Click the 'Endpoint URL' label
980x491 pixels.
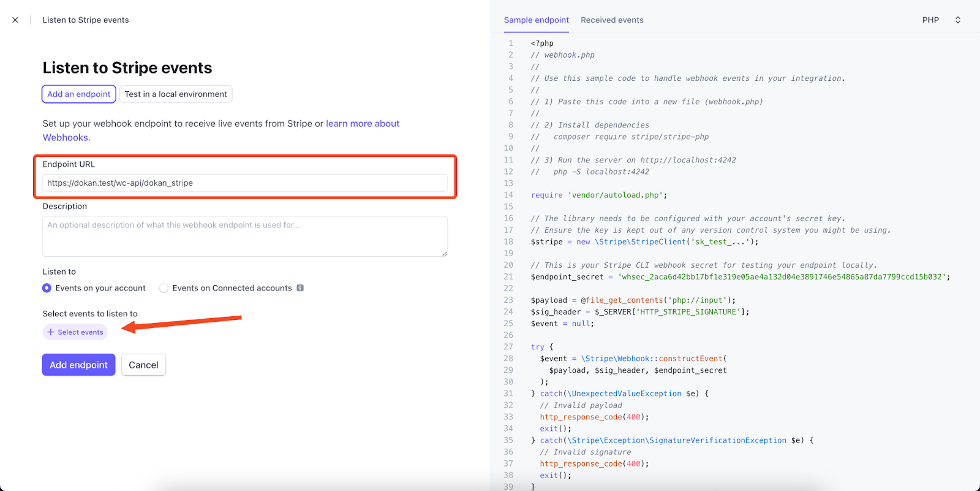coord(69,164)
